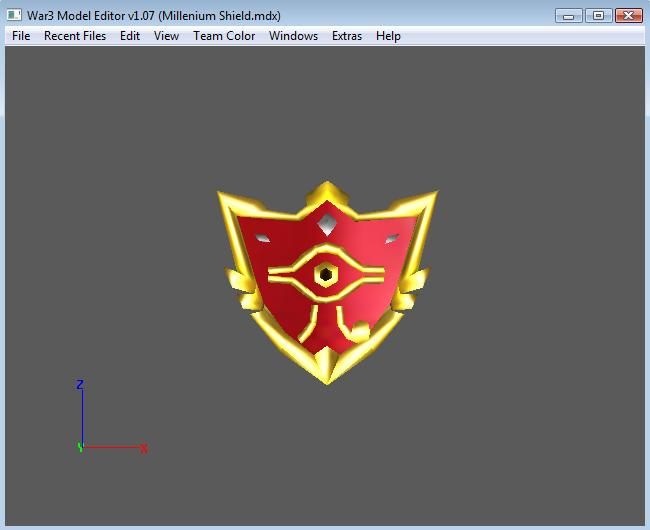Click the Millenium Shield model in viewport
The height and width of the screenshot is (530, 650).
(327, 283)
